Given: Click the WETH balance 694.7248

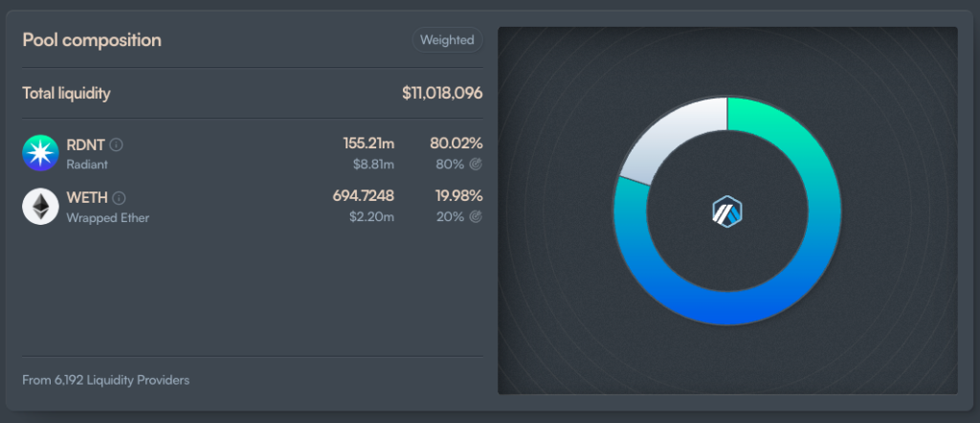Looking at the screenshot, I should click(363, 196).
